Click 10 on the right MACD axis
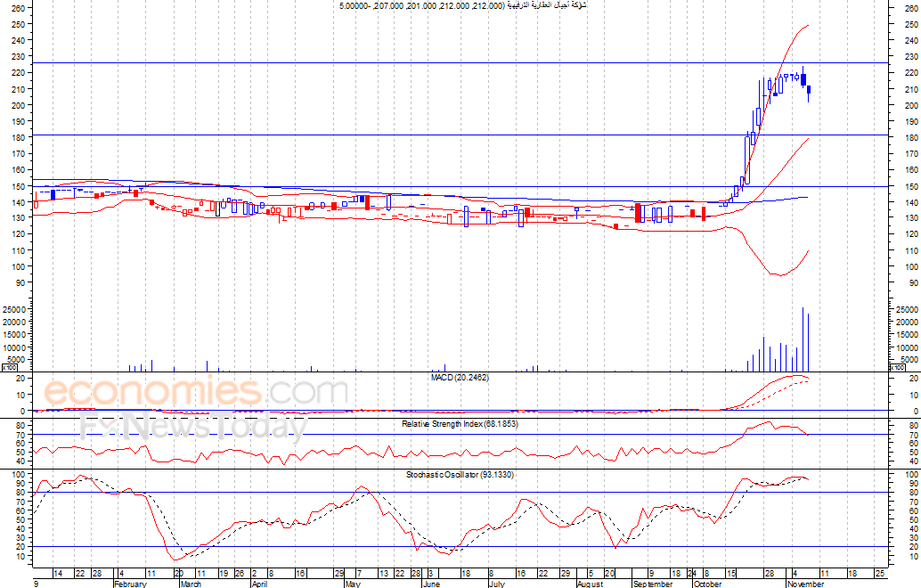The width and height of the screenshot is (921, 588). pyautogui.click(x=913, y=395)
